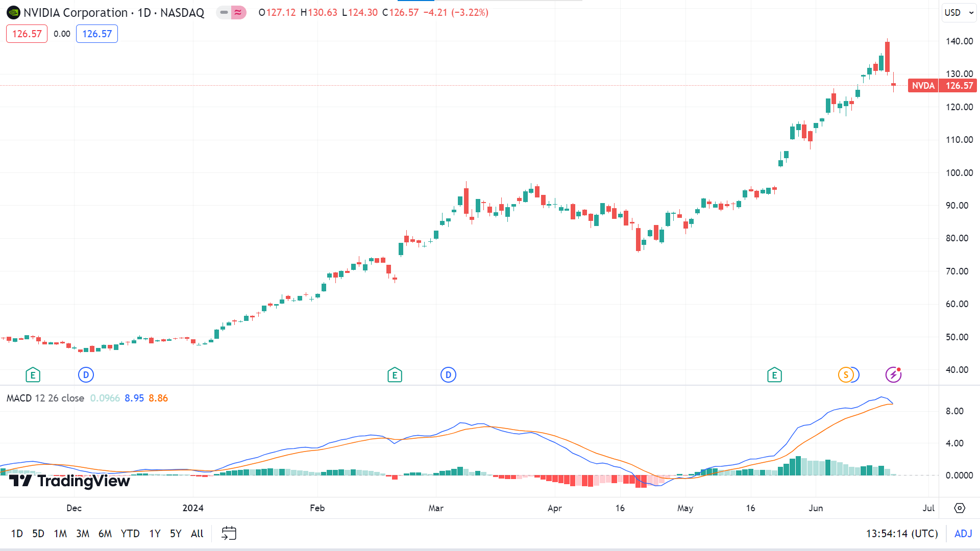Open the E earnings marker in late May
This screenshot has width=980, height=551.
pos(774,375)
